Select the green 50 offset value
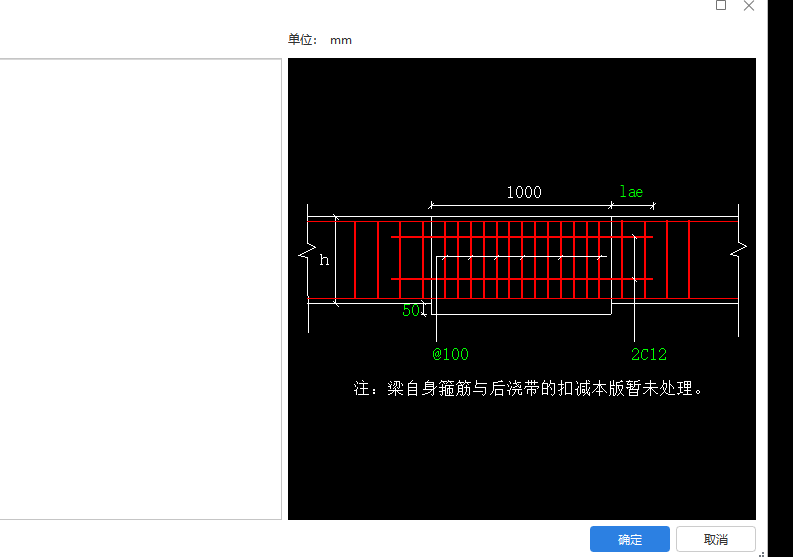Screen dimensions: 793x557 (411, 310)
